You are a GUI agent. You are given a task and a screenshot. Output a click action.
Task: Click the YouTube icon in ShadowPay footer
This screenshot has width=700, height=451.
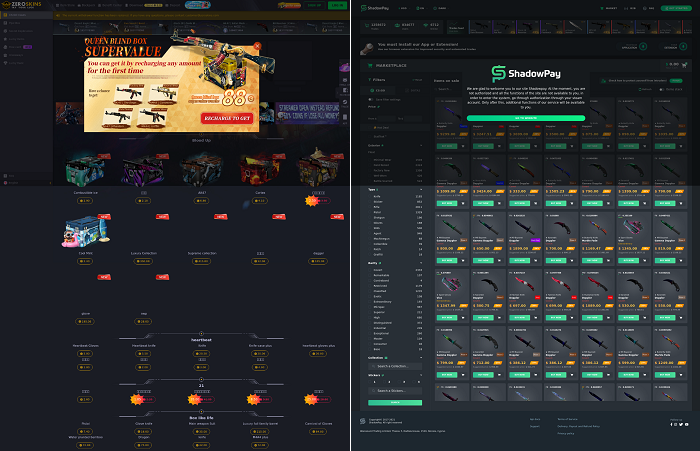[x=687, y=424]
